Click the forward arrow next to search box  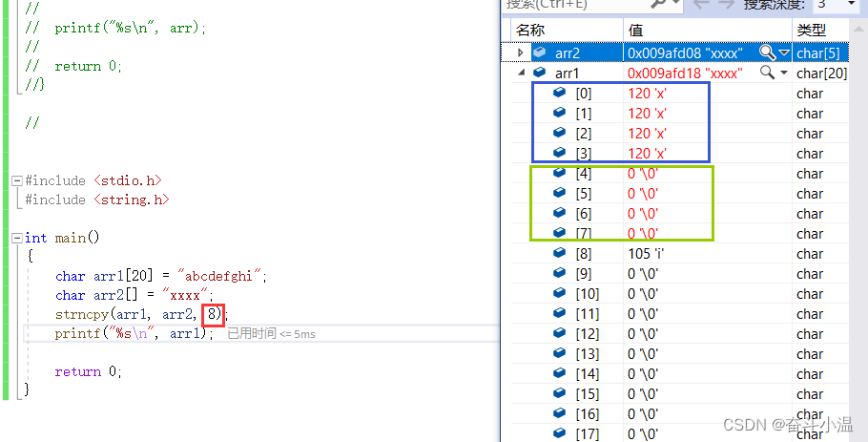click(x=726, y=4)
